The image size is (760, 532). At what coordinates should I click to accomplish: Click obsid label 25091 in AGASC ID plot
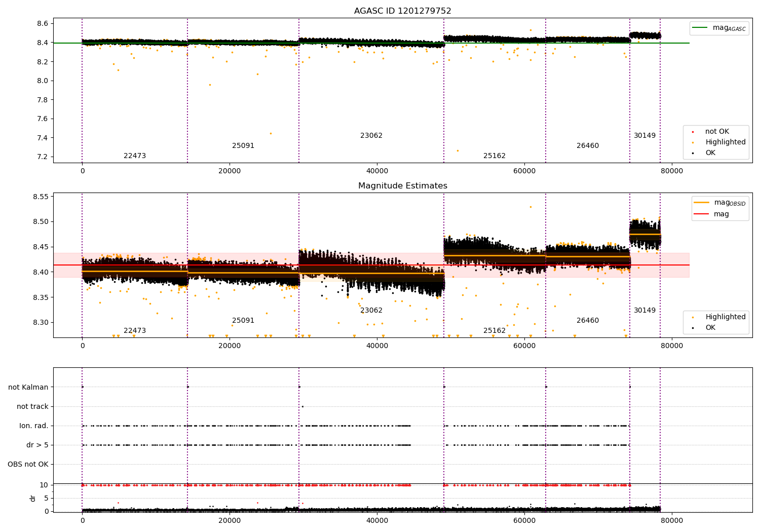coord(243,146)
